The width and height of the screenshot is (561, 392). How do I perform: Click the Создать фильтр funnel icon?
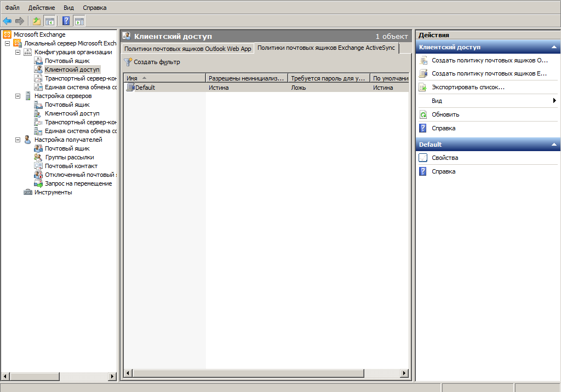coord(128,62)
